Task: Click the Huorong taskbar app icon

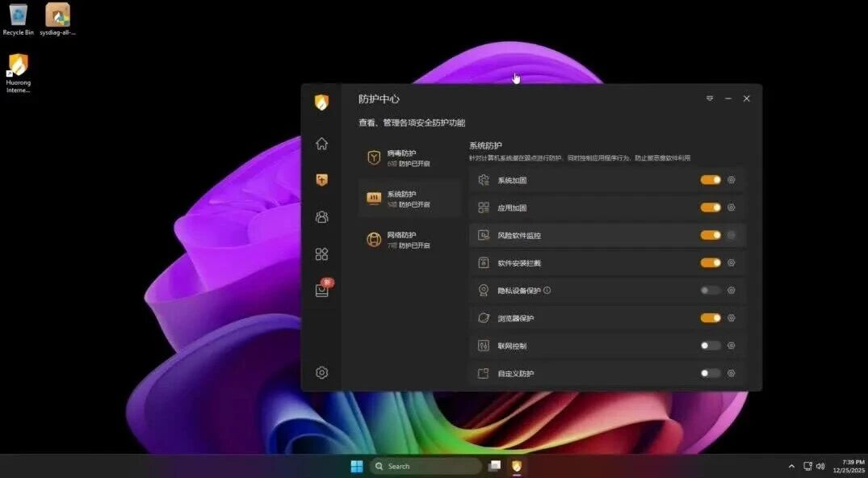Action: point(517,467)
